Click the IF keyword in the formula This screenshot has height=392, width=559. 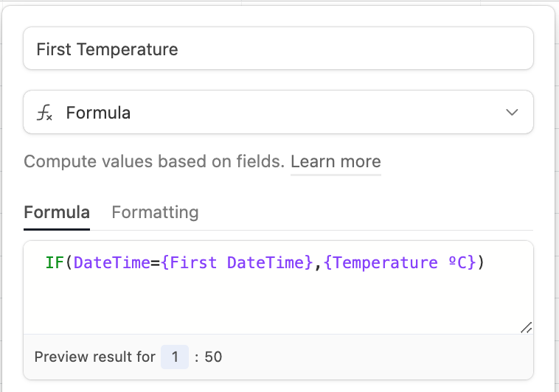(55, 262)
